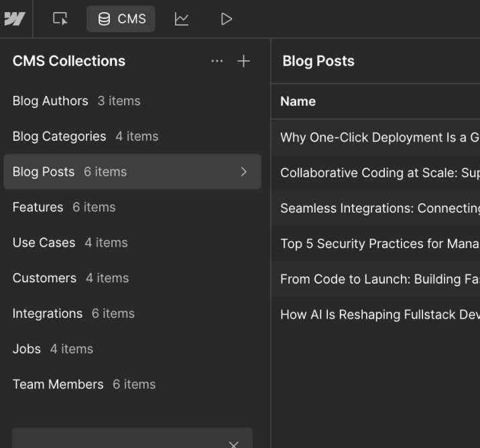Open the Webflow logo menu
Viewport: 480px width, 448px height.
click(x=15, y=19)
